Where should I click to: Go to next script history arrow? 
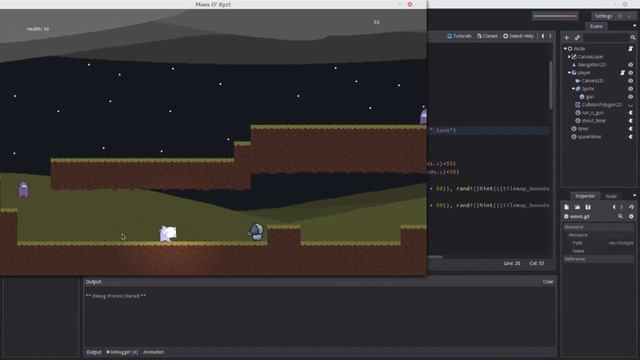click(x=550, y=36)
